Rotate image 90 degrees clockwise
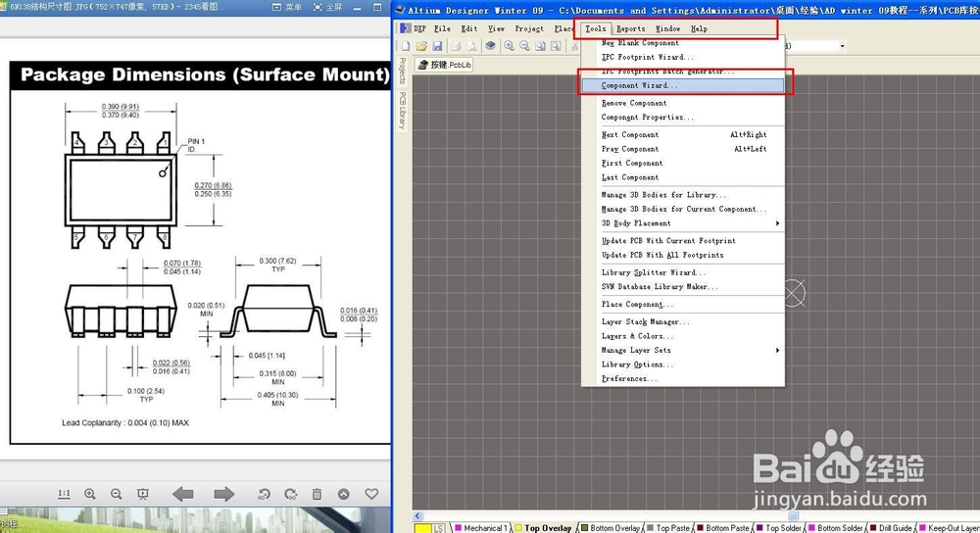The image size is (980, 533). (291, 494)
